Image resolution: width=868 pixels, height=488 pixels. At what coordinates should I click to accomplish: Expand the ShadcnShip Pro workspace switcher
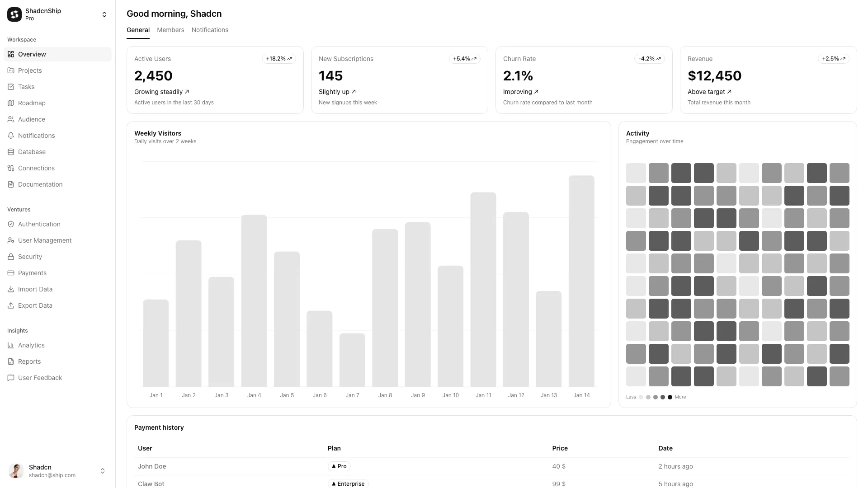(x=104, y=14)
